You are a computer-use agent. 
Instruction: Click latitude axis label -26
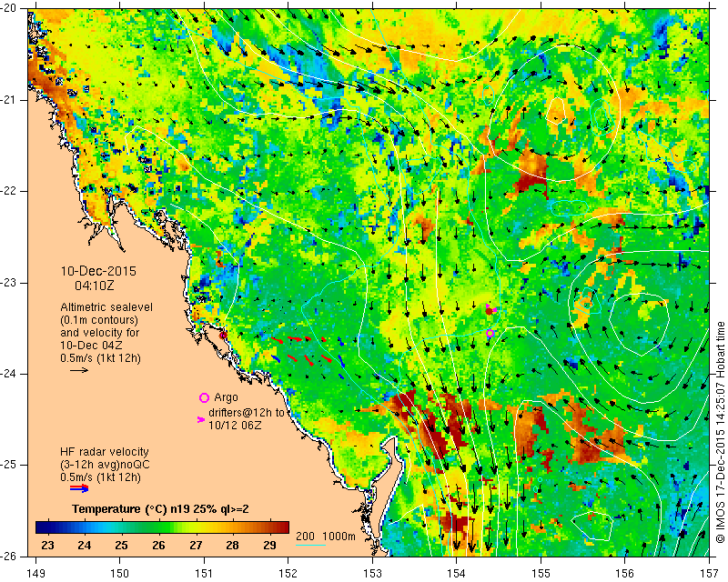9,557
